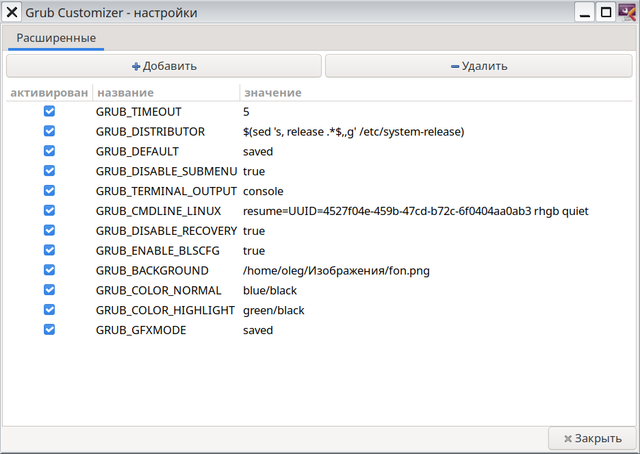Screen dimensions: 640x454
Task: Maximize the Grub Customizer window
Action: coord(606,12)
